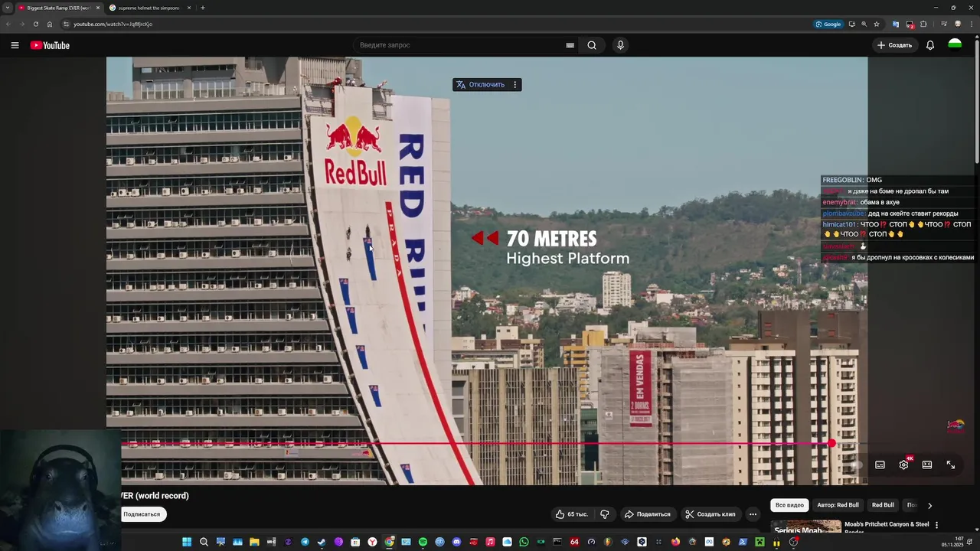Toggle the autoplay switch in player
Image resolution: width=980 pixels, height=551 pixels.
coord(856,465)
